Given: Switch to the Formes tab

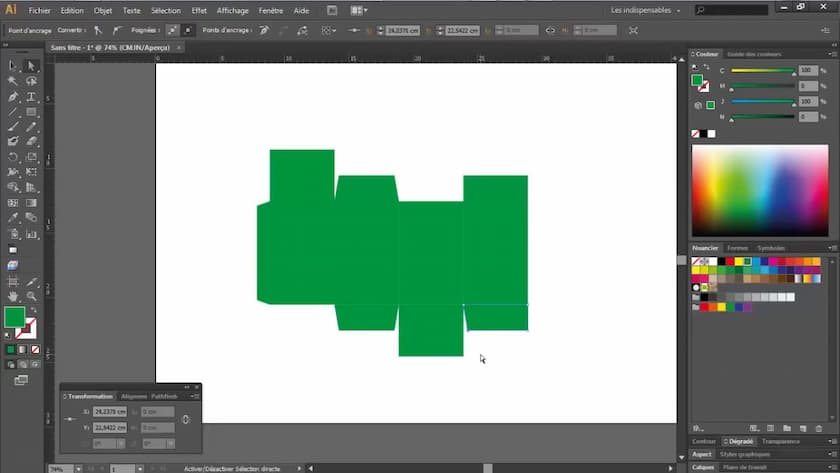Looking at the screenshot, I should point(738,248).
